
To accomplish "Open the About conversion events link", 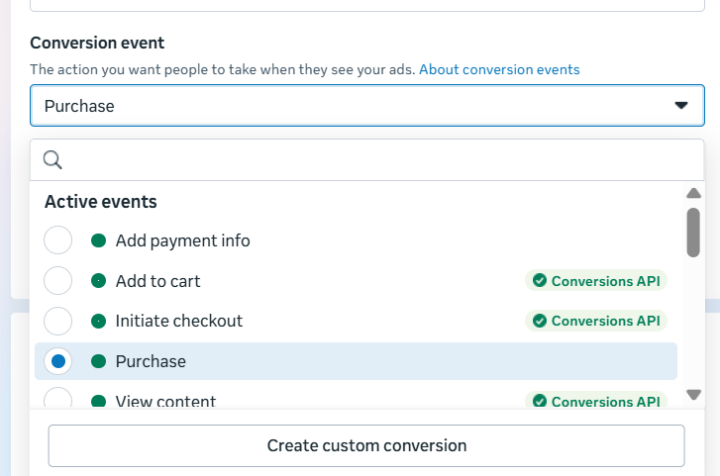I will [499, 69].
